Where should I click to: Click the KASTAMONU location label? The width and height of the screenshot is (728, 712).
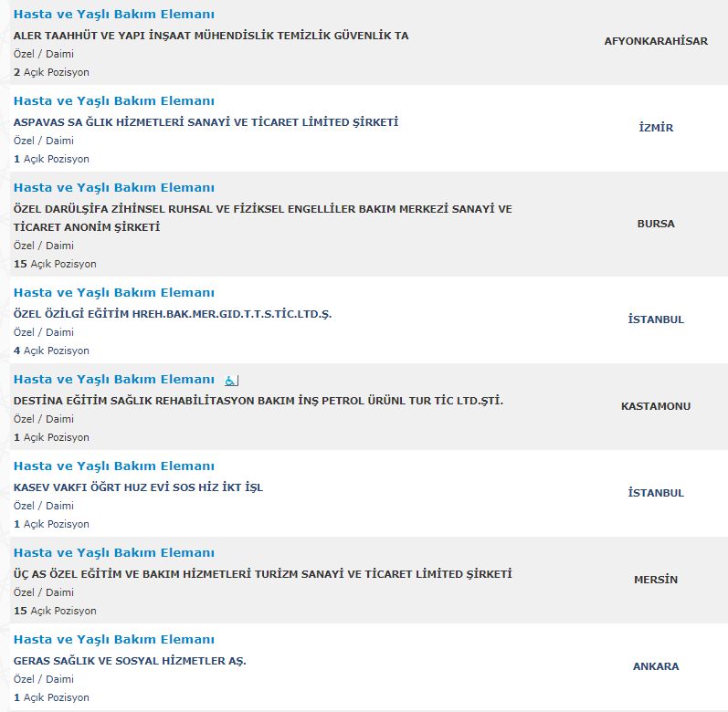tap(656, 406)
